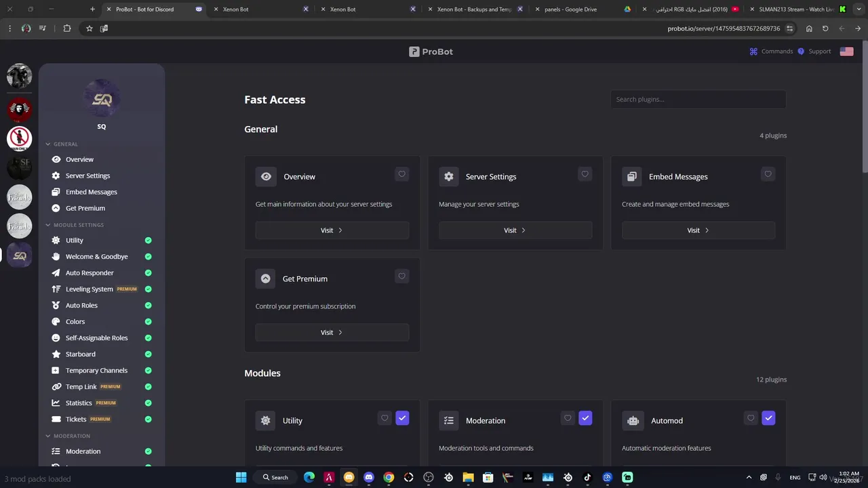Collapse the MODERATION sidebar section
The width and height of the screenshot is (868, 488).
click(x=68, y=436)
